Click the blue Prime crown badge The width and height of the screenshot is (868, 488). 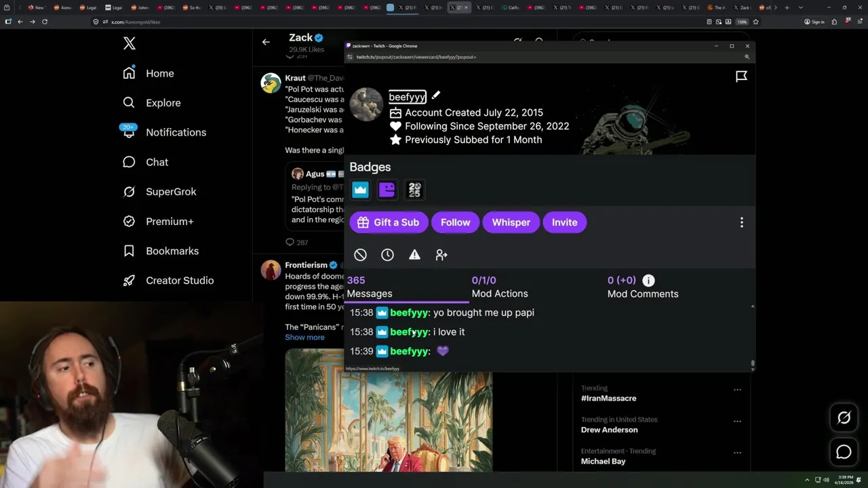click(x=360, y=190)
